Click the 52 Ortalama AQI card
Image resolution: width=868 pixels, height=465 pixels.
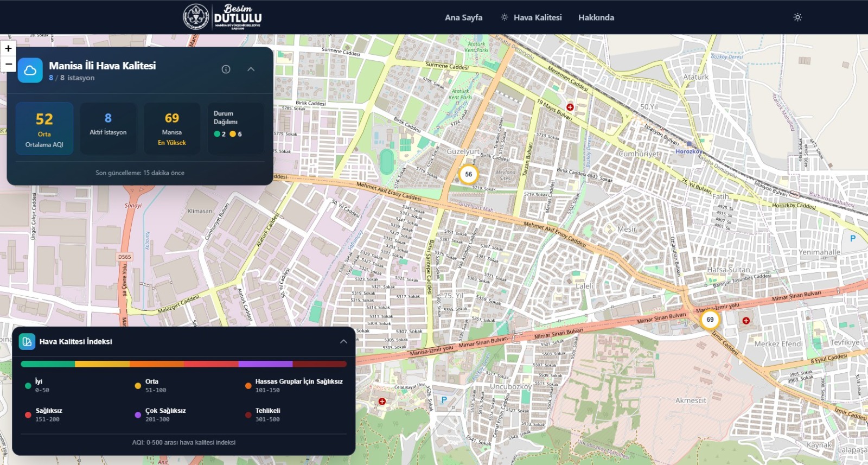click(x=44, y=129)
